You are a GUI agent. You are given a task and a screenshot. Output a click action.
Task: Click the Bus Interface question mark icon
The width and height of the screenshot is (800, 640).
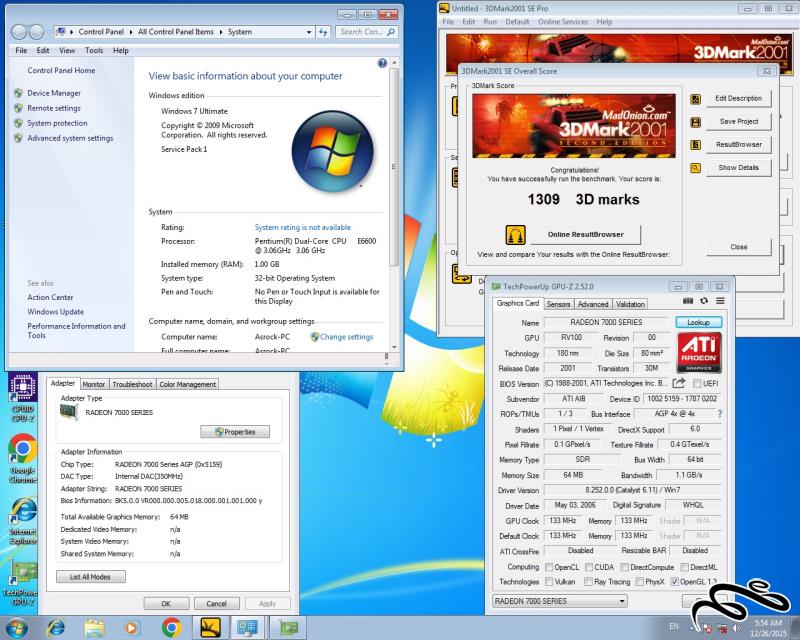[x=720, y=413]
